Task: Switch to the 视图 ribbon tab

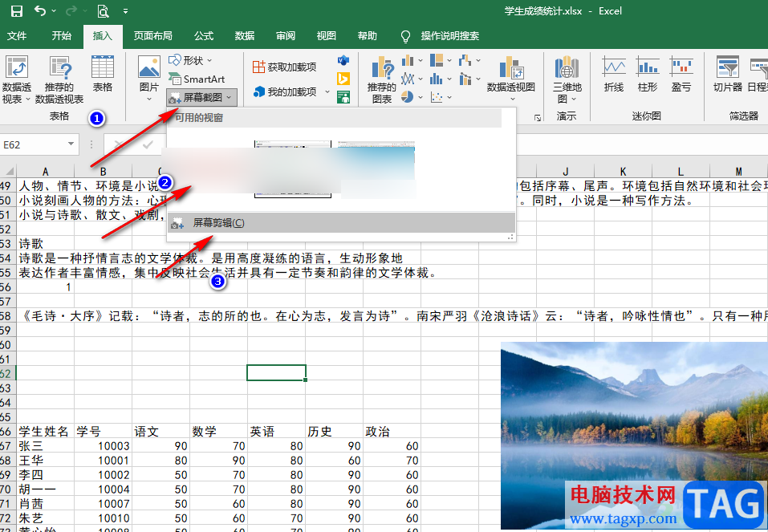Action: [326, 36]
